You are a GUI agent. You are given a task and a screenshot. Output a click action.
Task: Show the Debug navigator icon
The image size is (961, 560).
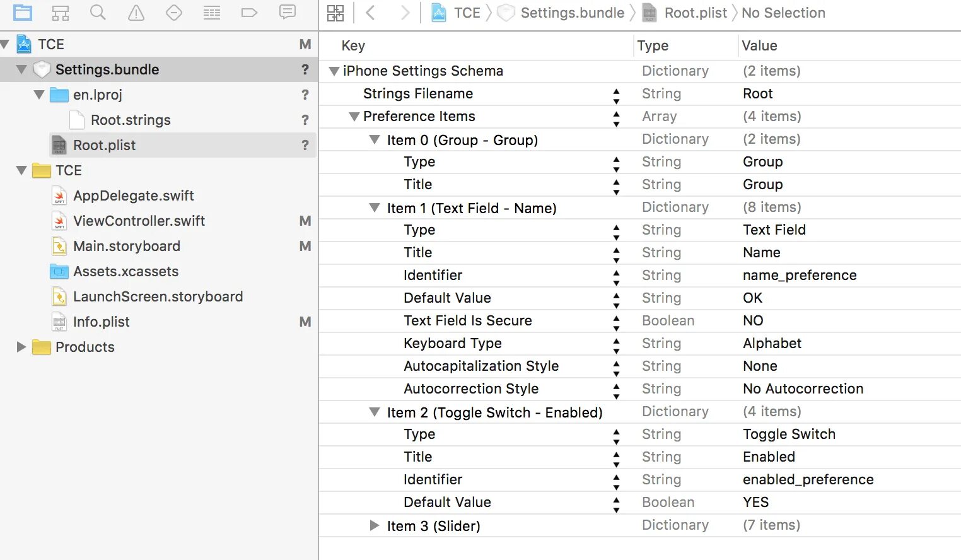click(212, 13)
